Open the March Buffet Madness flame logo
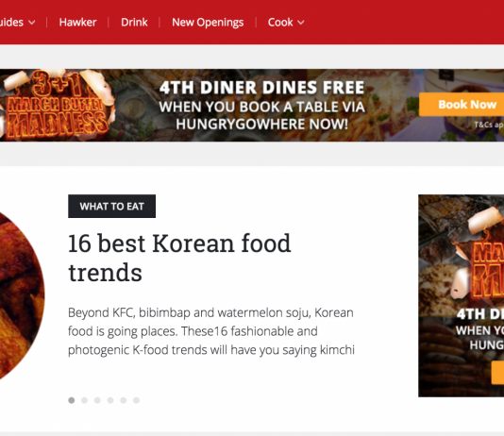504x436 pixels. pos(57,106)
